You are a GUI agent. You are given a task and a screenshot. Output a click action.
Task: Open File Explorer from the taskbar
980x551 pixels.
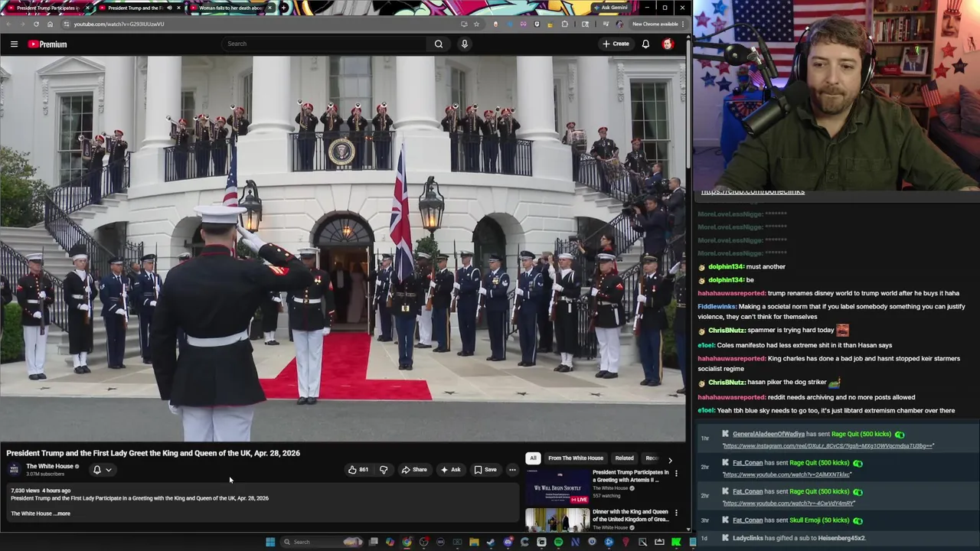pos(474,542)
